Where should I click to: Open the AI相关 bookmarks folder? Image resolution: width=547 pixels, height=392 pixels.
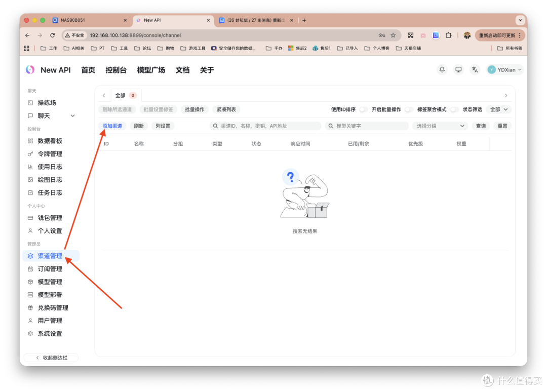[74, 48]
